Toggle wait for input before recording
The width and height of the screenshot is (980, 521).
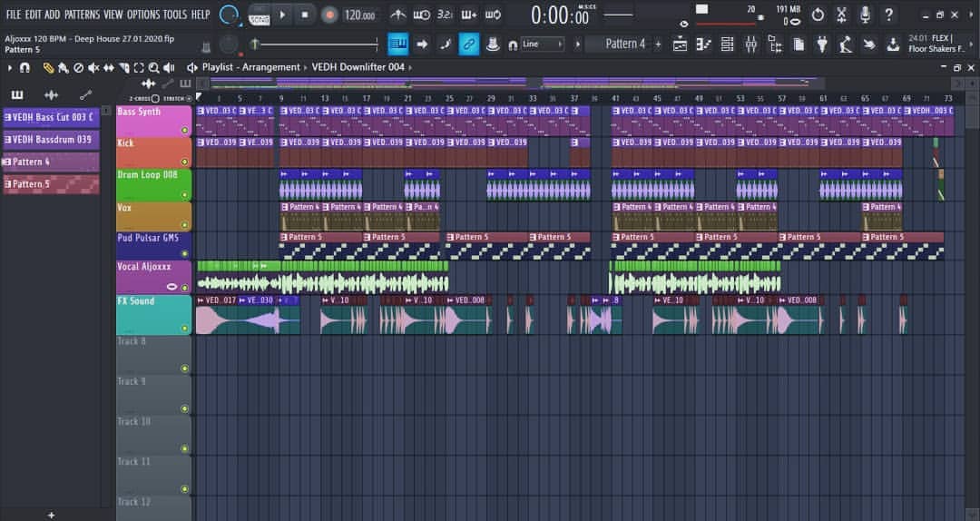click(422, 15)
